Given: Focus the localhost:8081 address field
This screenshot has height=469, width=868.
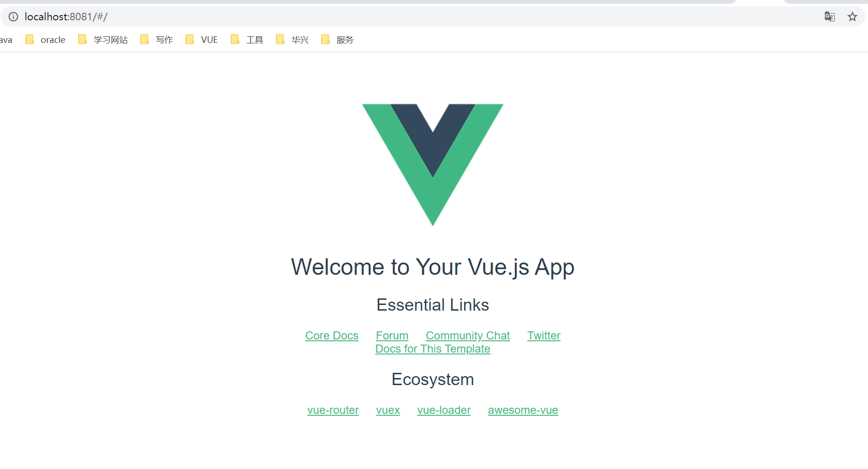Looking at the screenshot, I should [x=414, y=17].
